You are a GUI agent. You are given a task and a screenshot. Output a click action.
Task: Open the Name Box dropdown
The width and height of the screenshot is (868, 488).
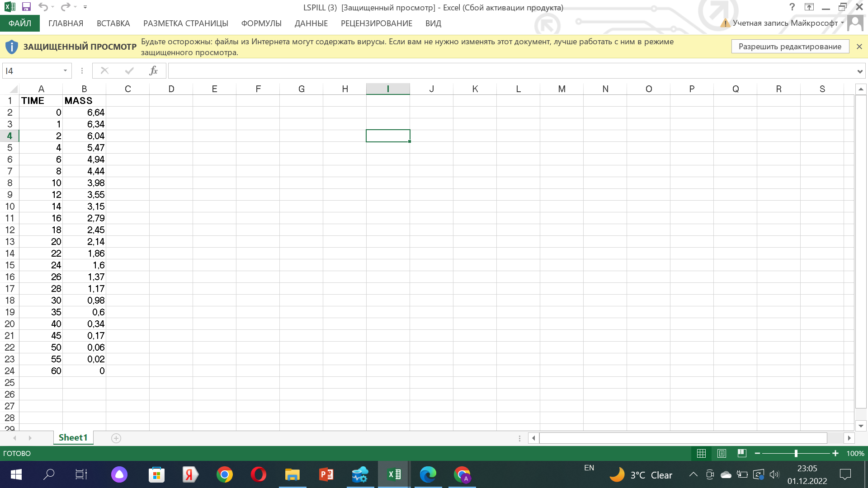65,70
